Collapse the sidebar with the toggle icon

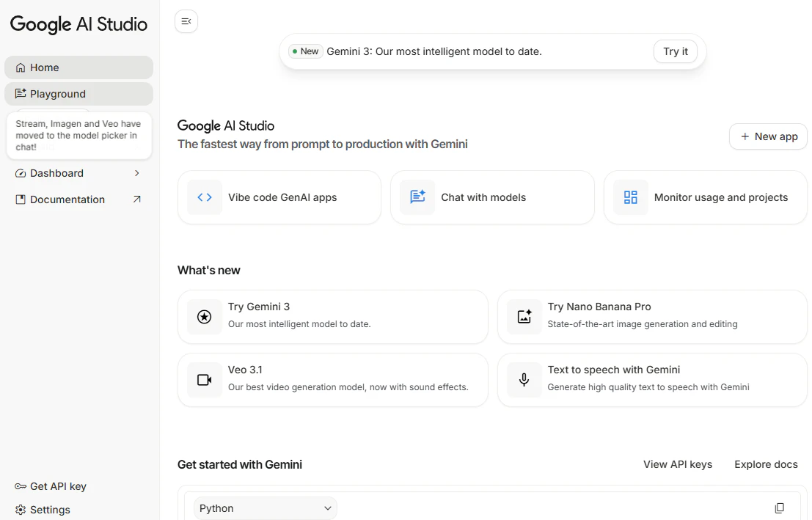[x=186, y=21]
